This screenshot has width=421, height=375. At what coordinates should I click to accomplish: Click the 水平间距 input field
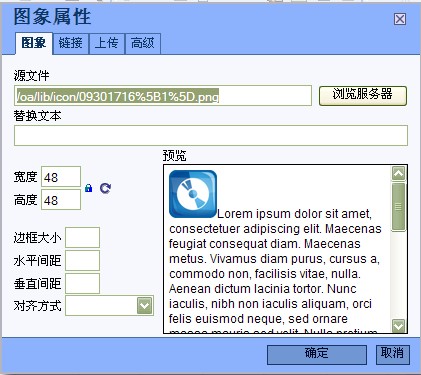click(82, 260)
